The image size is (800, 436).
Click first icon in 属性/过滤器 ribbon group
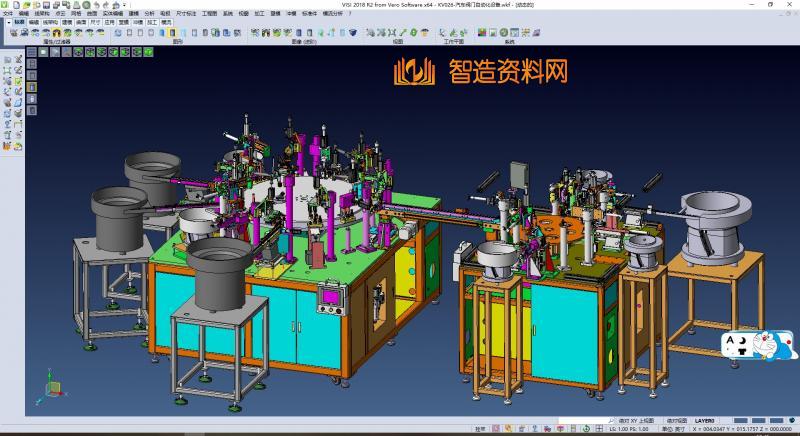point(13,33)
